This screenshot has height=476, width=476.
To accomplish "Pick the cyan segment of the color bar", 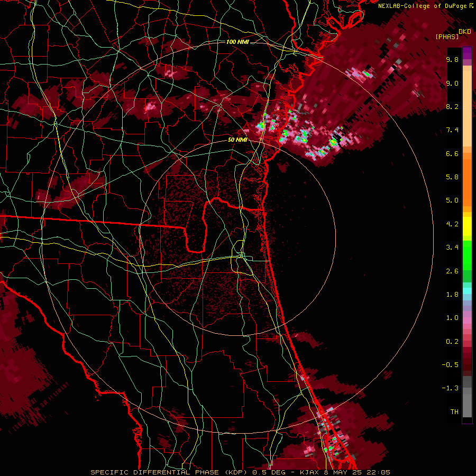I will pyautogui.click(x=467, y=291).
